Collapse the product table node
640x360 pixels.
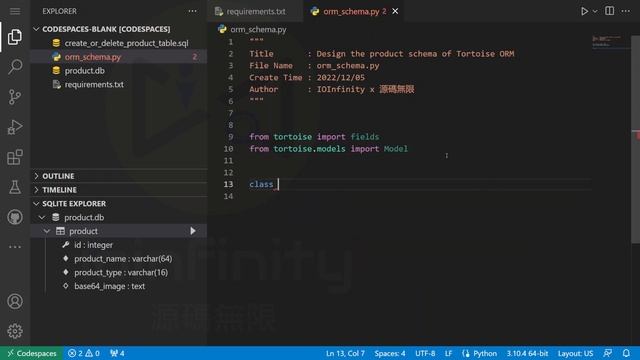tap(47, 231)
